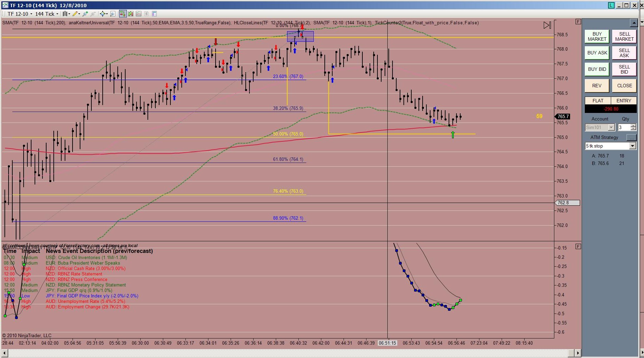Click the 50.00% (765.0) Fibonacci label
The image size is (644, 358).
click(288, 134)
